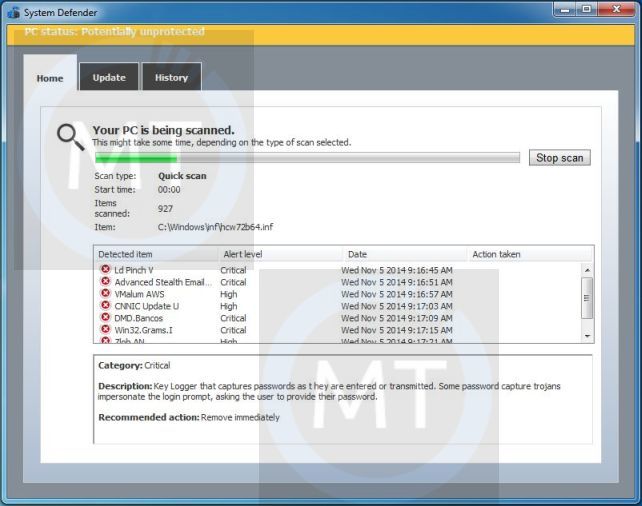Sort by Date column header
The width and height of the screenshot is (642, 506).
pyautogui.click(x=405, y=254)
